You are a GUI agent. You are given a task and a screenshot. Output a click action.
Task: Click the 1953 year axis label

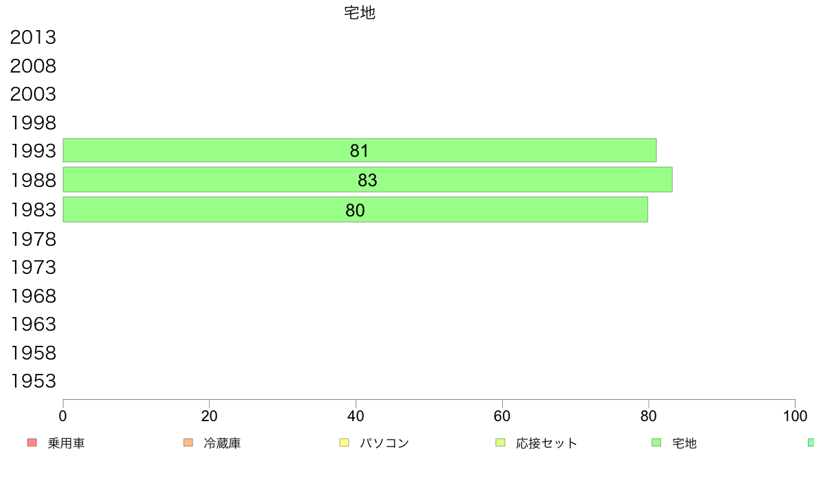tap(33, 381)
